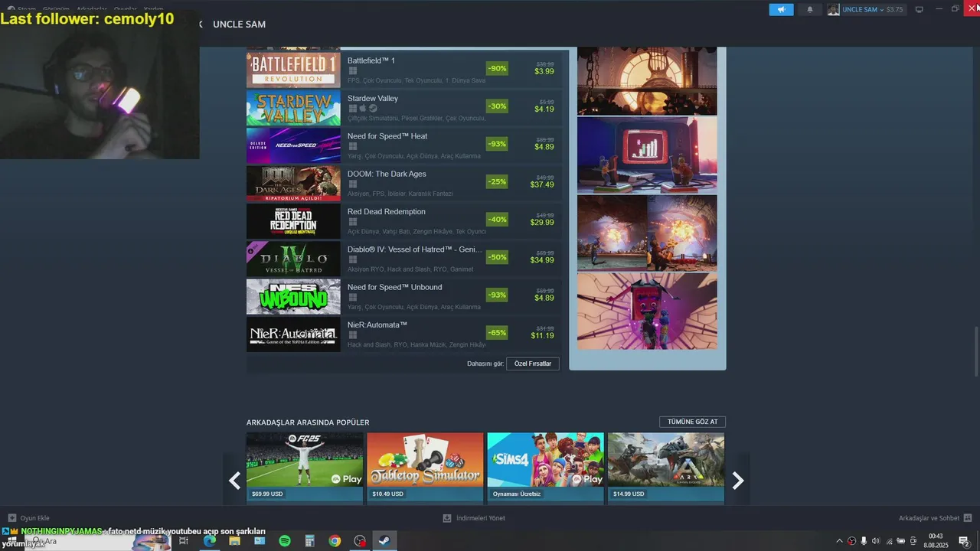Open the UNCLE SAM navigation tab
Image resolution: width=980 pixels, height=551 pixels.
coord(239,24)
